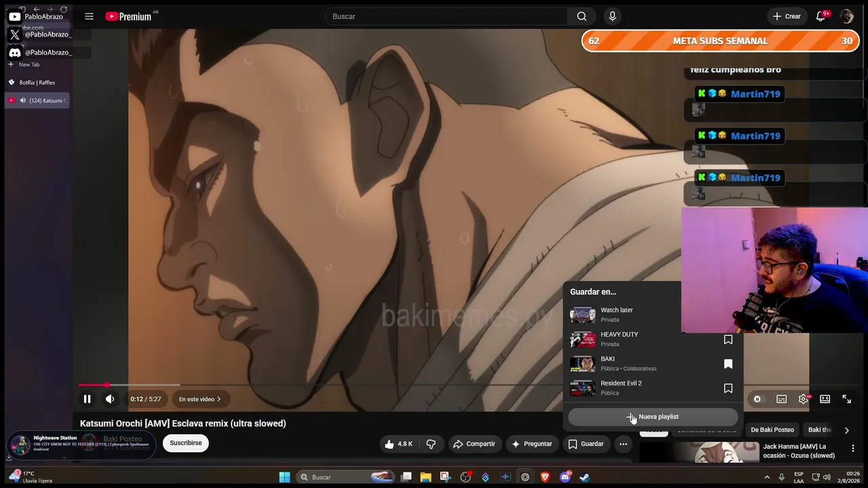Image resolution: width=868 pixels, height=488 pixels.
Task: Open the Task View taskbar icon
Action: click(x=406, y=477)
